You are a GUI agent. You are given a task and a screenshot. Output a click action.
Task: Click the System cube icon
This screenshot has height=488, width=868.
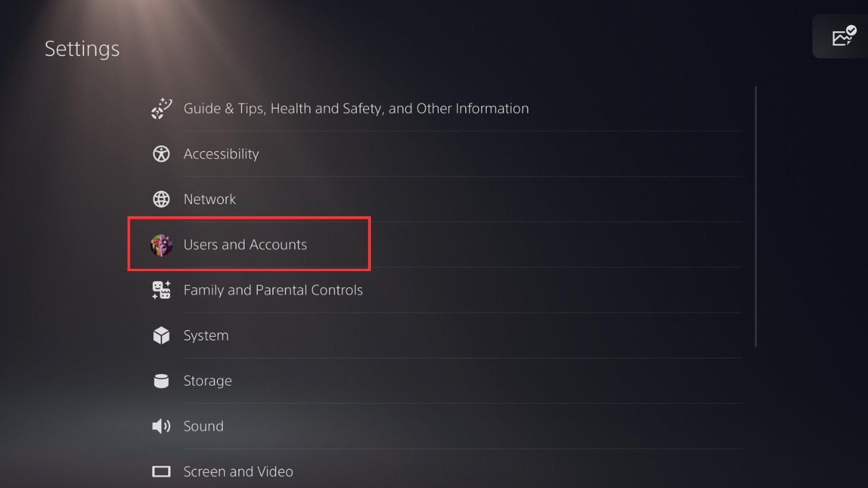point(161,335)
